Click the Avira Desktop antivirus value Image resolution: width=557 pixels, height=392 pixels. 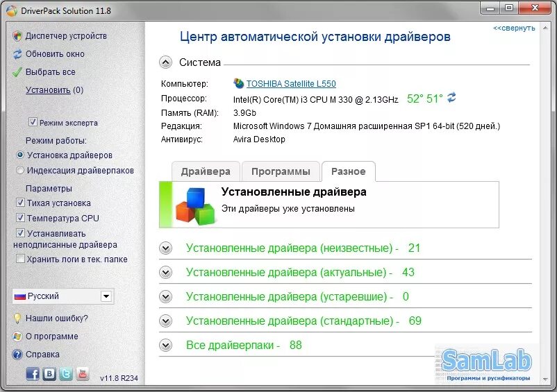coord(259,139)
